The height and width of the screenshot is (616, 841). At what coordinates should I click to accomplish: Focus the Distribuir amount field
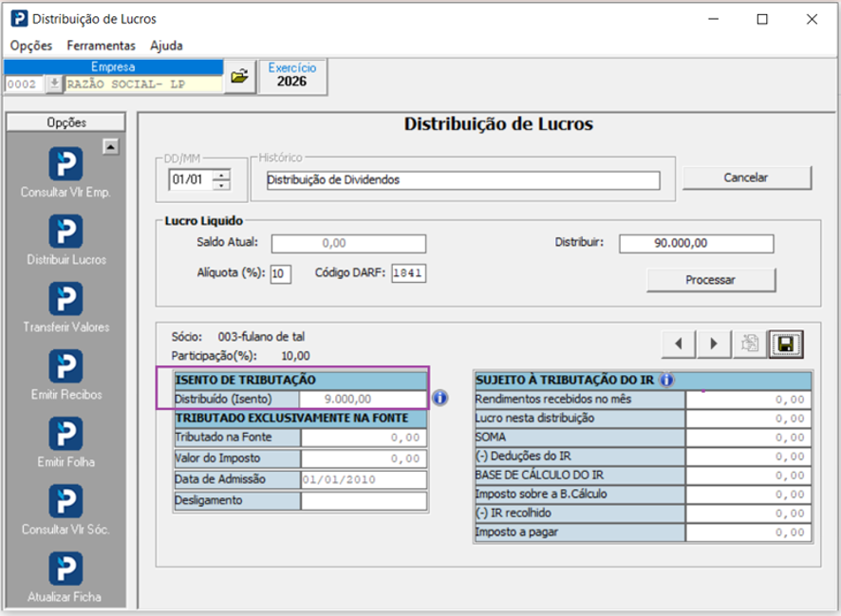[x=696, y=243]
